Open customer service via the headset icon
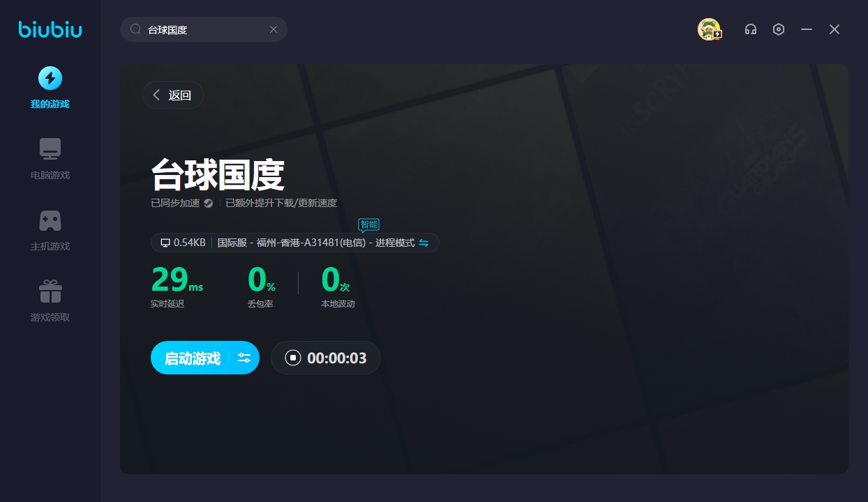Screen dimensions: 868x502 [x=751, y=29]
